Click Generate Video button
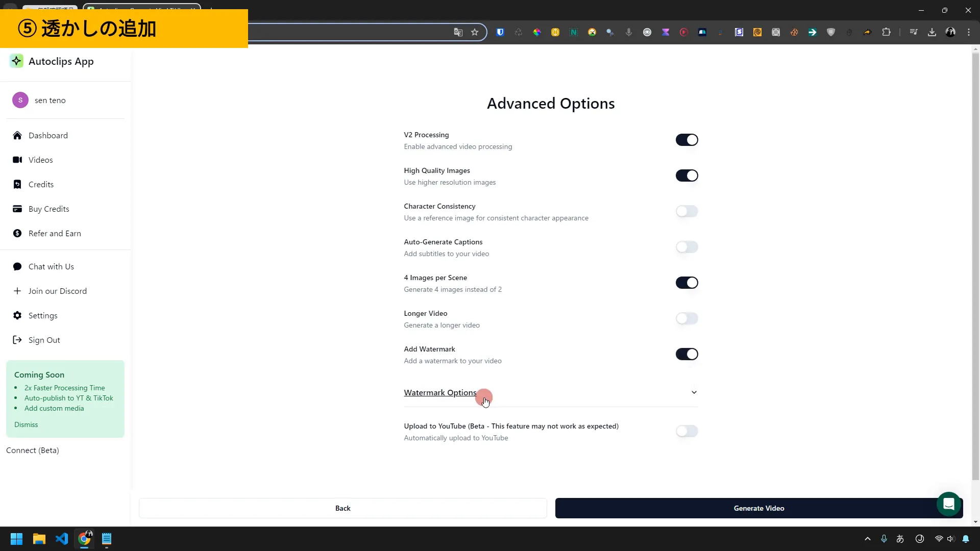 click(759, 508)
